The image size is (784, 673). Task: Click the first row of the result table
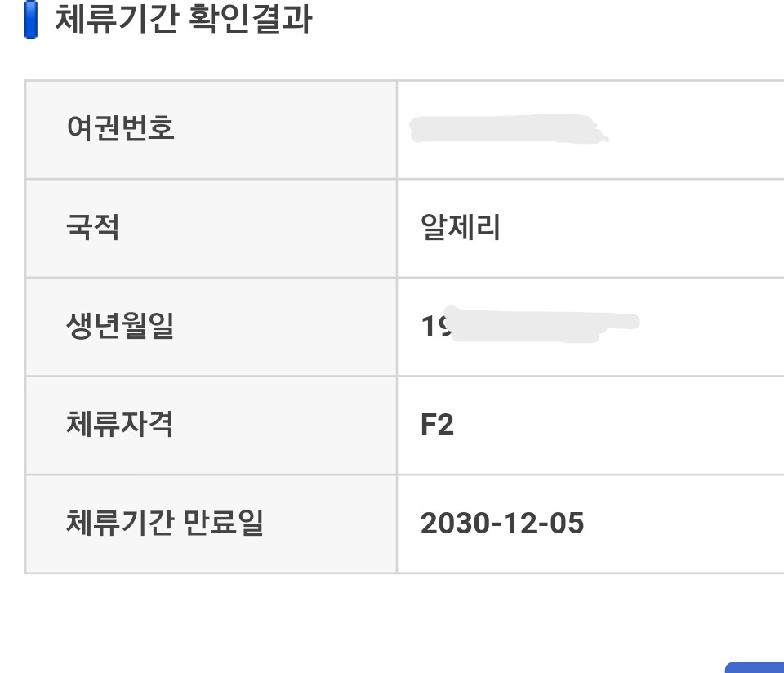click(392, 127)
